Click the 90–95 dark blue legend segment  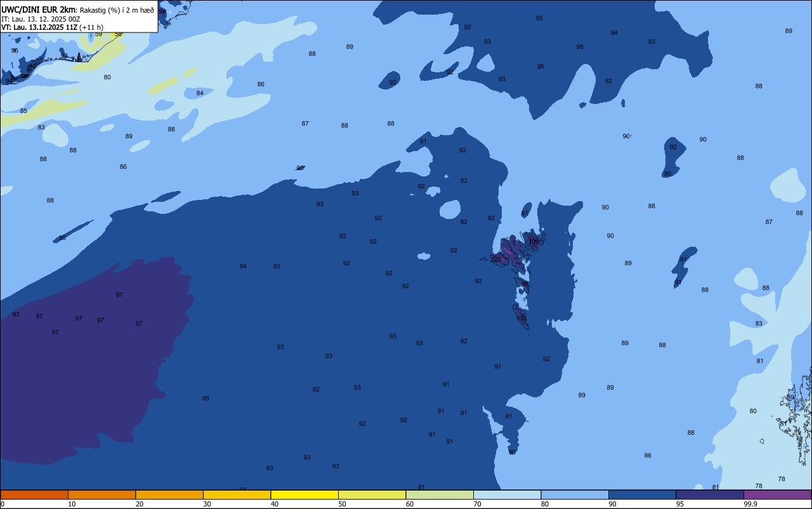click(642, 494)
